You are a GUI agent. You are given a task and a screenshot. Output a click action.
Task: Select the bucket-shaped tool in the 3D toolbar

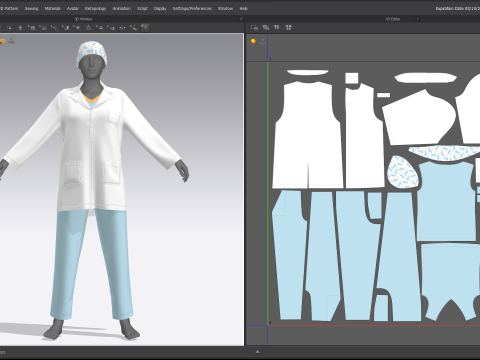(x=88, y=28)
